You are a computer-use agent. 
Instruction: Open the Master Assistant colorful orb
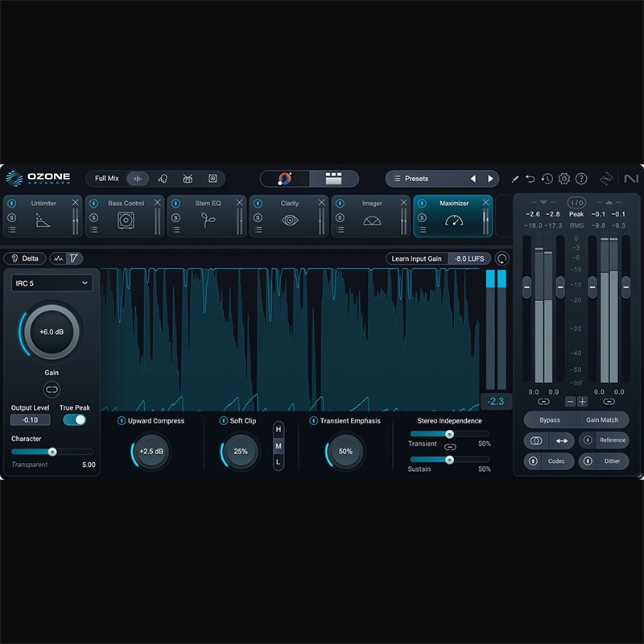click(285, 179)
